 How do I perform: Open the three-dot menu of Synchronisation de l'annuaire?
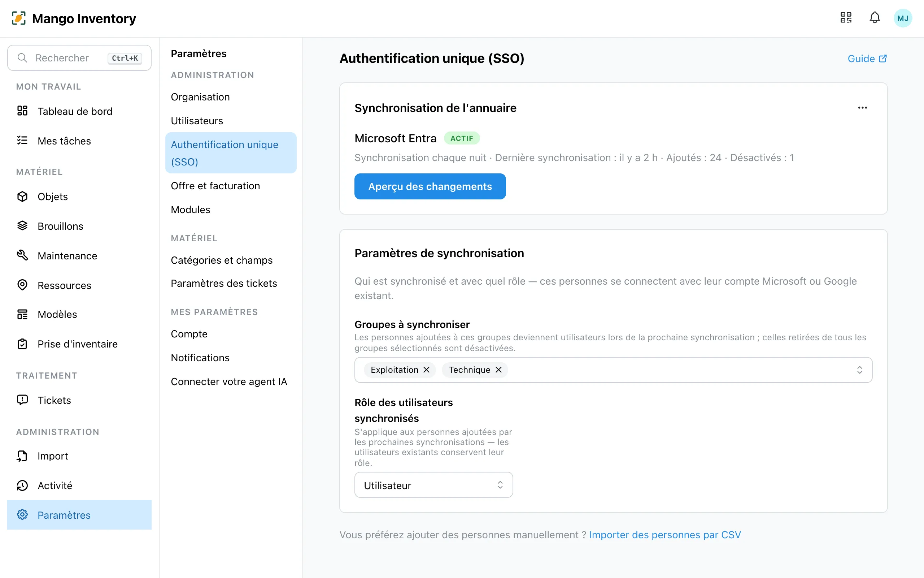[862, 108]
